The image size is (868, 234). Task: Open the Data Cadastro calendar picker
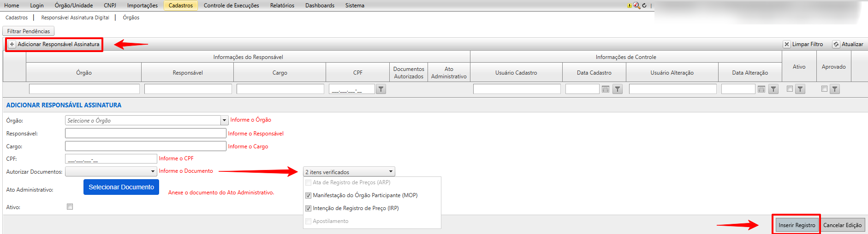pyautogui.click(x=606, y=89)
